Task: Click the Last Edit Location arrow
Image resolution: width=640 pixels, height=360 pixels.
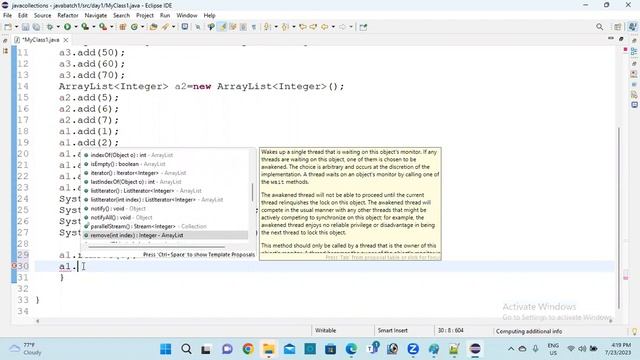Action: (303, 27)
